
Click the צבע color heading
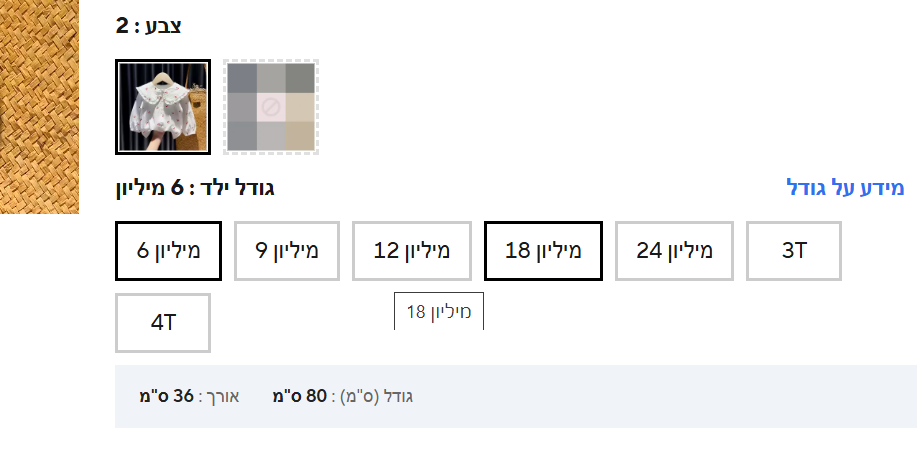coord(165,26)
